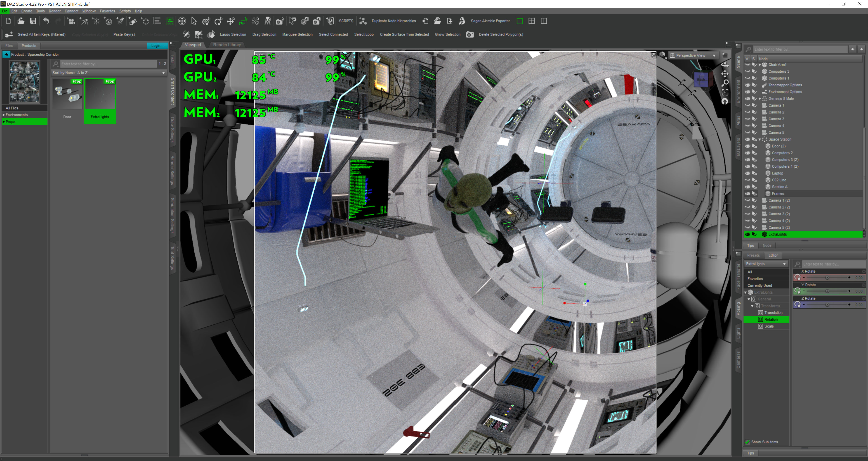This screenshot has height=461, width=868.
Task: Click the Scale tool icon
Action: tap(243, 21)
